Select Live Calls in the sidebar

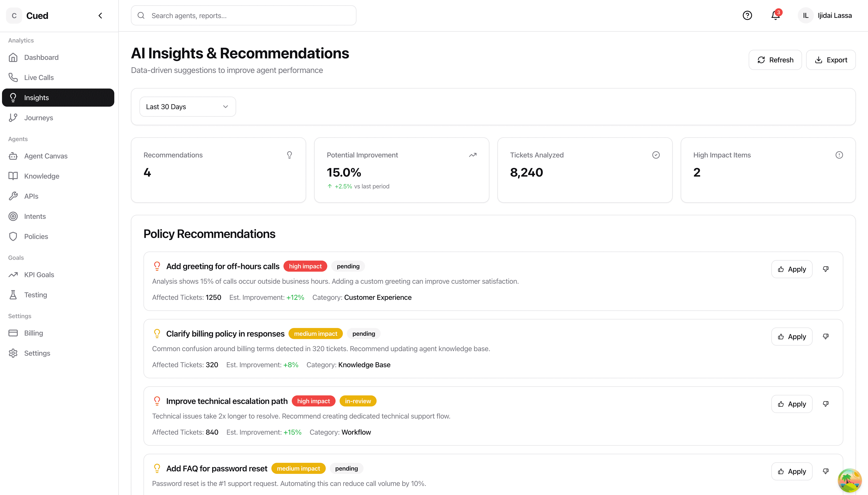click(39, 77)
